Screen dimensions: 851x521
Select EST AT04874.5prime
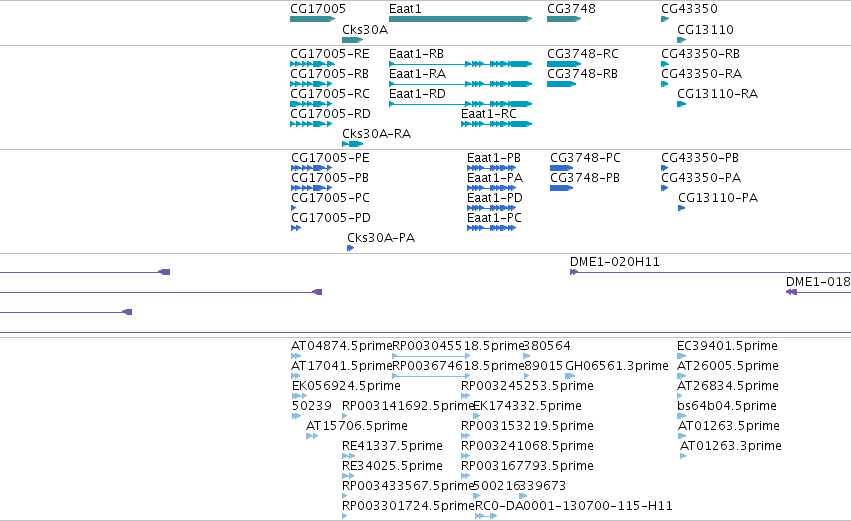296,356
